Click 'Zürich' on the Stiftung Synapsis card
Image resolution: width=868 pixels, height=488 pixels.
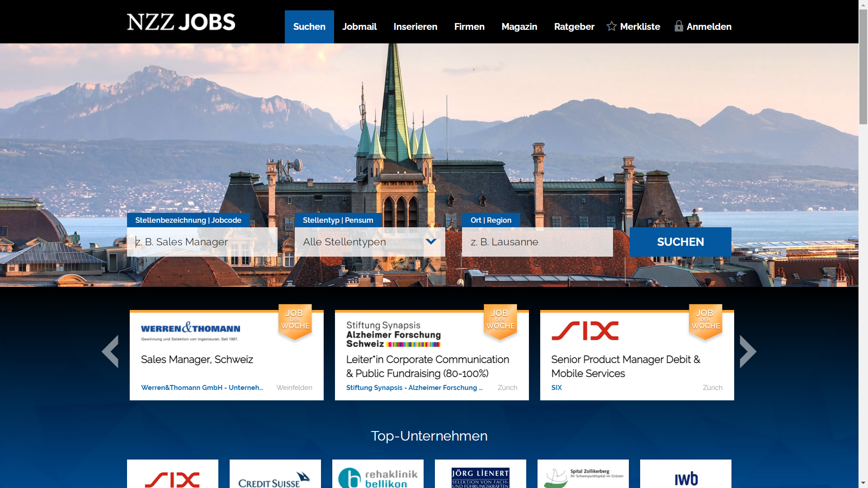point(508,388)
